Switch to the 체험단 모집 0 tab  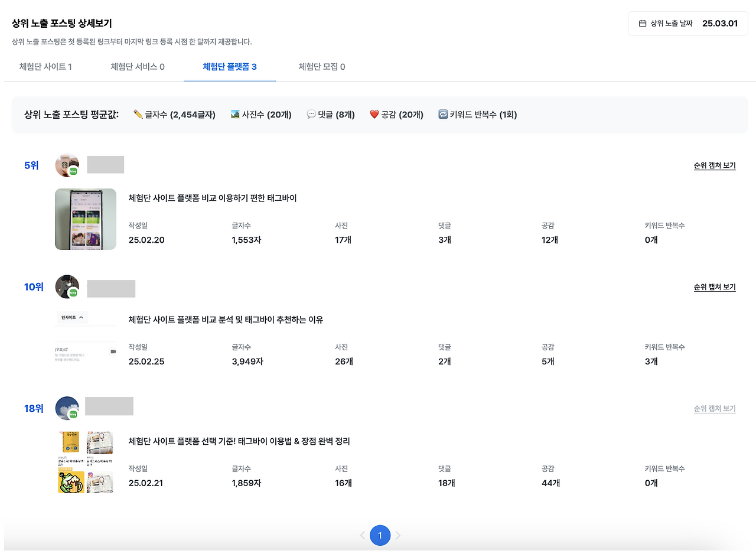(322, 67)
